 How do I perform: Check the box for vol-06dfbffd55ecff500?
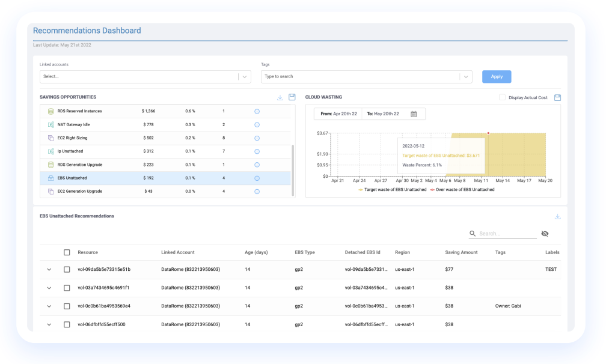67,324
